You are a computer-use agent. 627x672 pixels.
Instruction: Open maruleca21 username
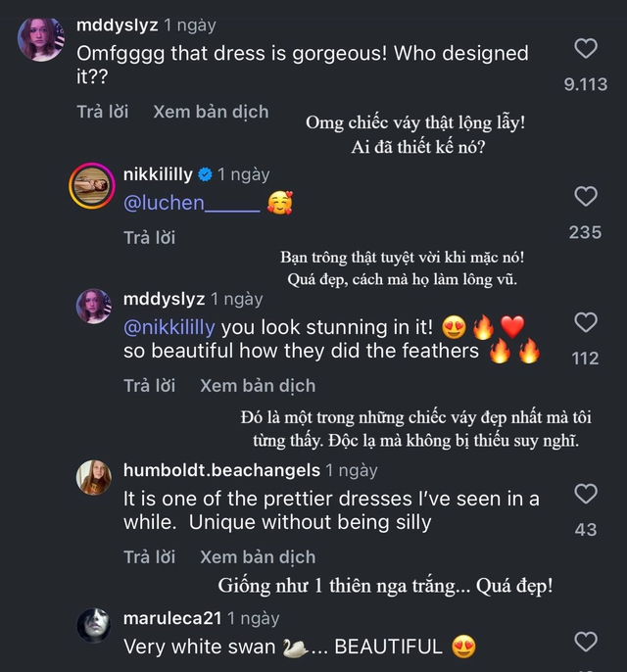click(x=172, y=619)
